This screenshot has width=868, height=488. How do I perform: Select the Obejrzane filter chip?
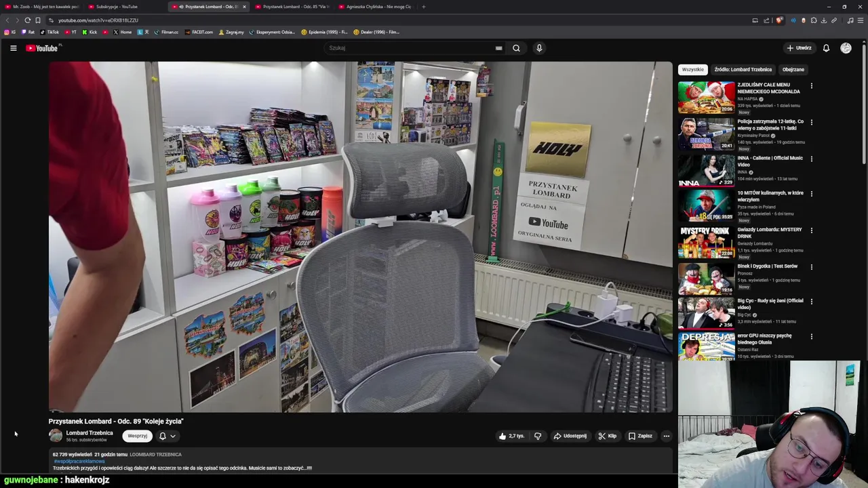coord(793,69)
